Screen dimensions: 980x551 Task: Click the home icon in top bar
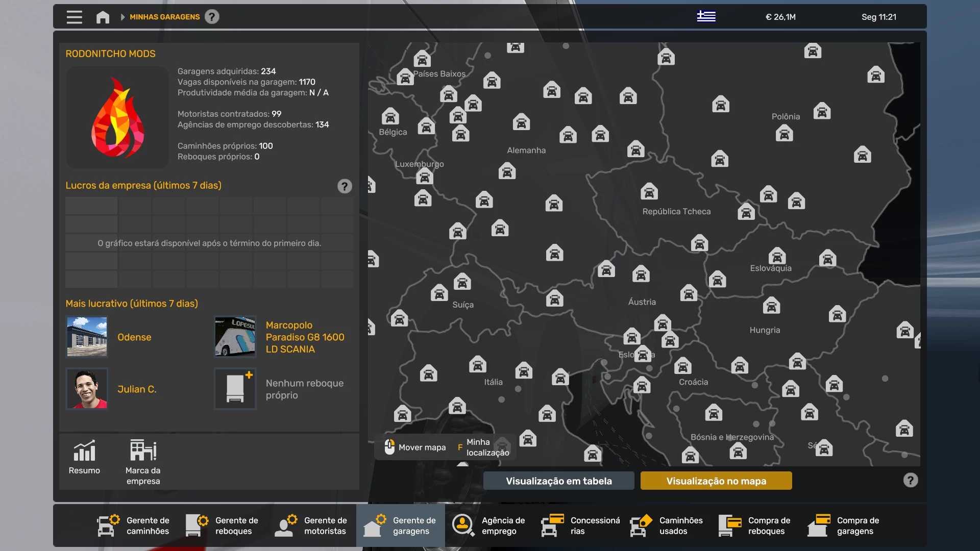(x=103, y=17)
